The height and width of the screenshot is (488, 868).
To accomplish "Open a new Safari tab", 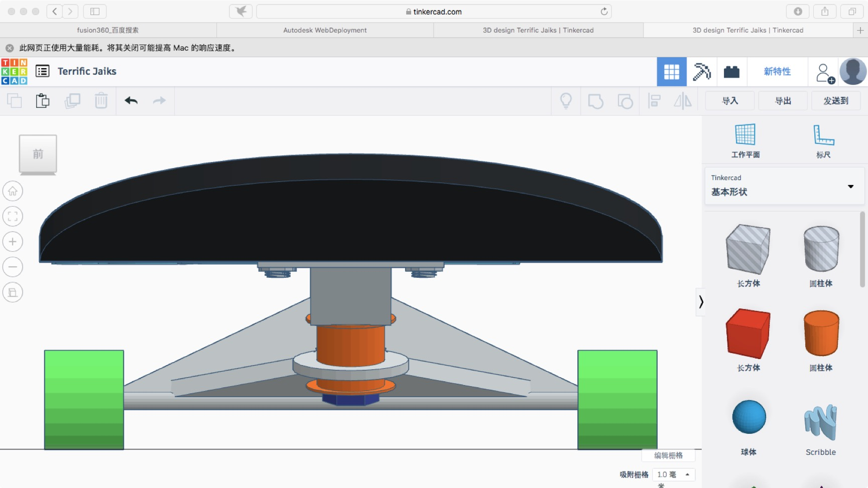I will click(860, 30).
